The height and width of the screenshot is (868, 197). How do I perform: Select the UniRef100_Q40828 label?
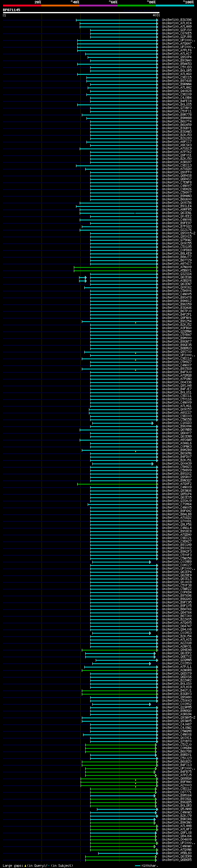(177, 91)
